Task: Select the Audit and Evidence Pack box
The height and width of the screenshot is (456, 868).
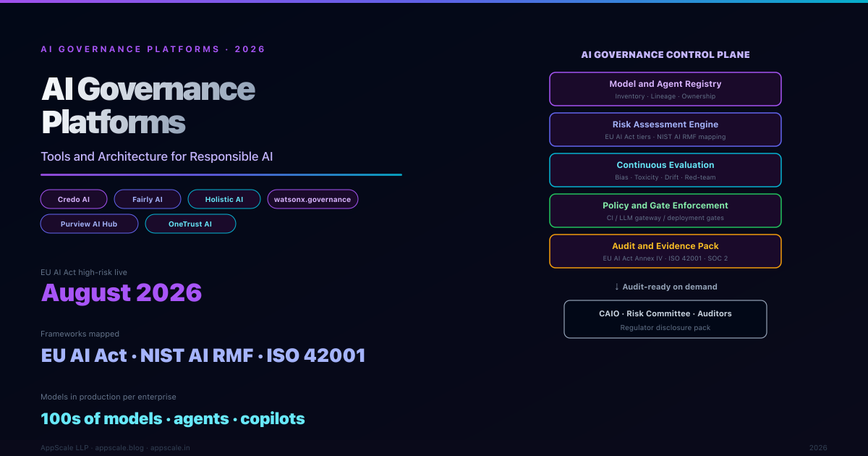Action: pyautogui.click(x=665, y=251)
